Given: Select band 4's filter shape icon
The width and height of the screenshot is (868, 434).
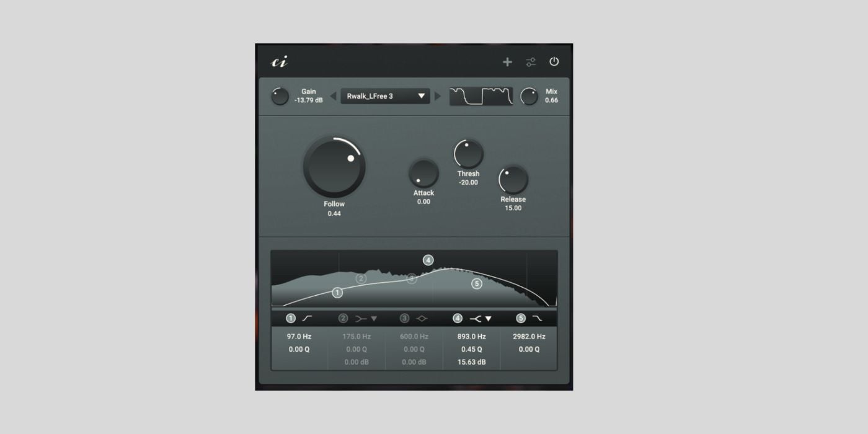Looking at the screenshot, I should 476,319.
